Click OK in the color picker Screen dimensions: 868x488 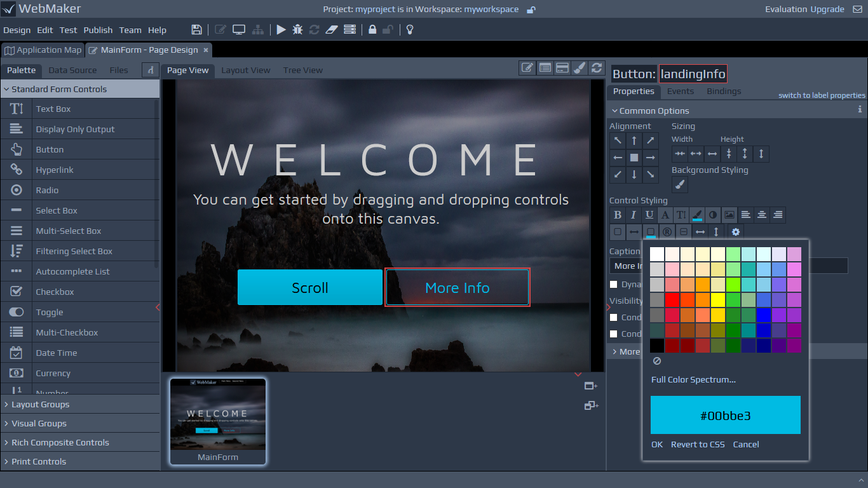[657, 444]
